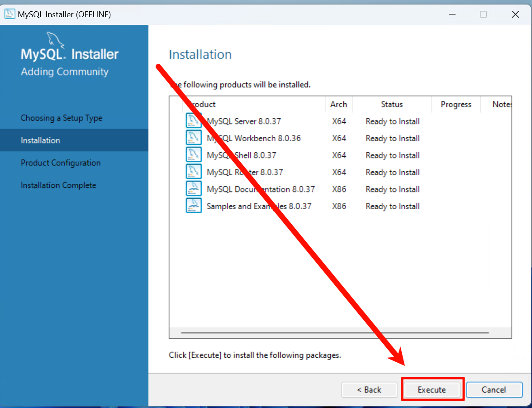The image size is (532, 408).
Task: Click Ready to Install status of MySQL Shell
Action: click(393, 155)
